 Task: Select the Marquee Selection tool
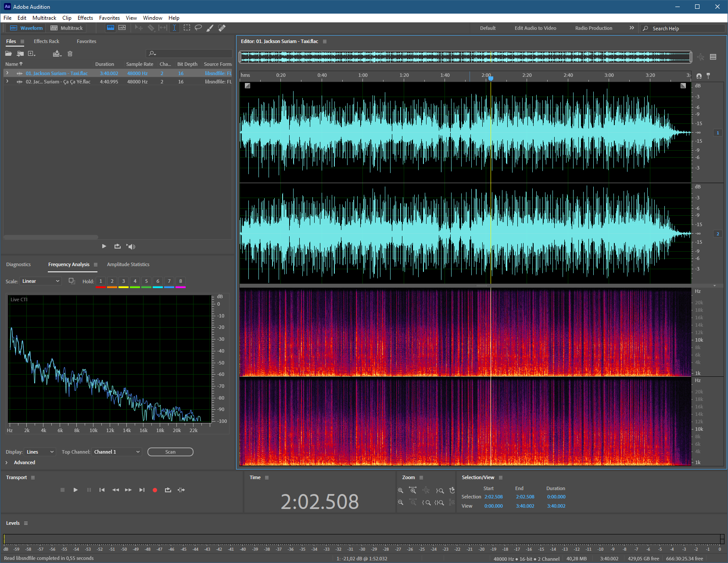186,28
